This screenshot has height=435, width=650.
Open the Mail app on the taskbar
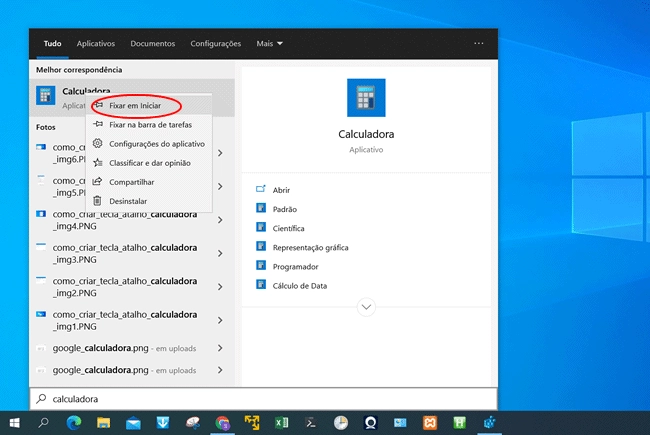(133, 423)
